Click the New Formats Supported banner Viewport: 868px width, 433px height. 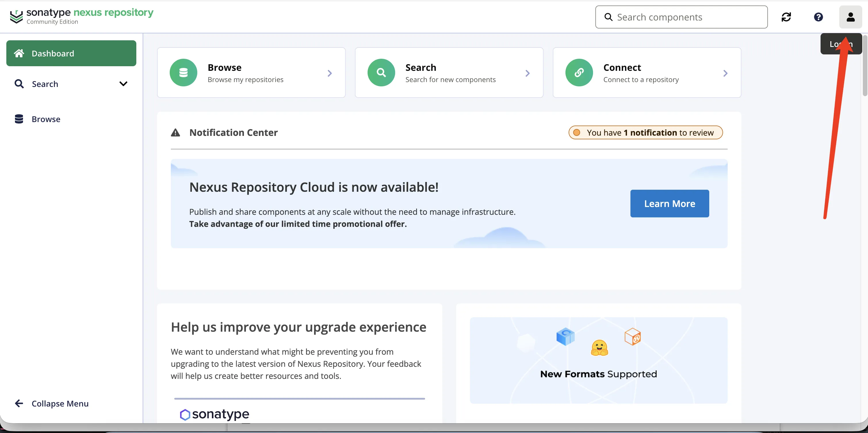[599, 360]
